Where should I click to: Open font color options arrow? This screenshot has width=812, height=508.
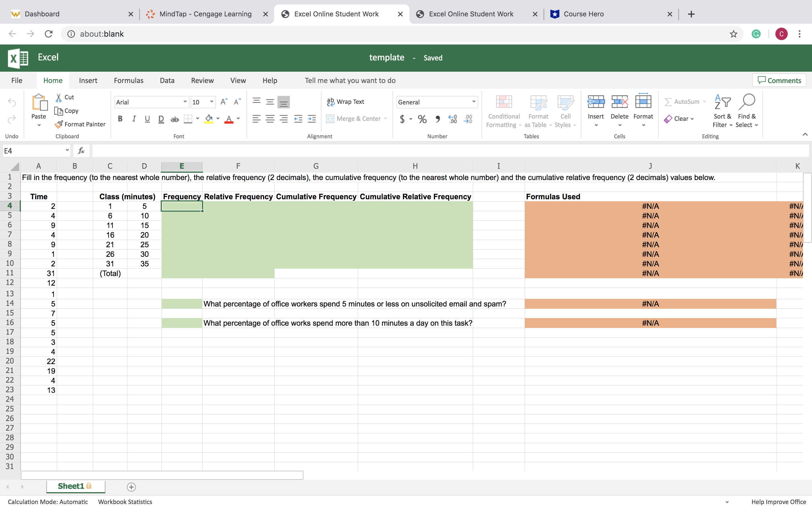pyautogui.click(x=238, y=119)
